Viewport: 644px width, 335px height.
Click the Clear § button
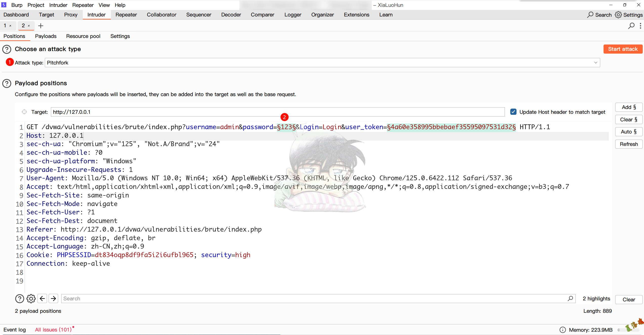tap(629, 120)
